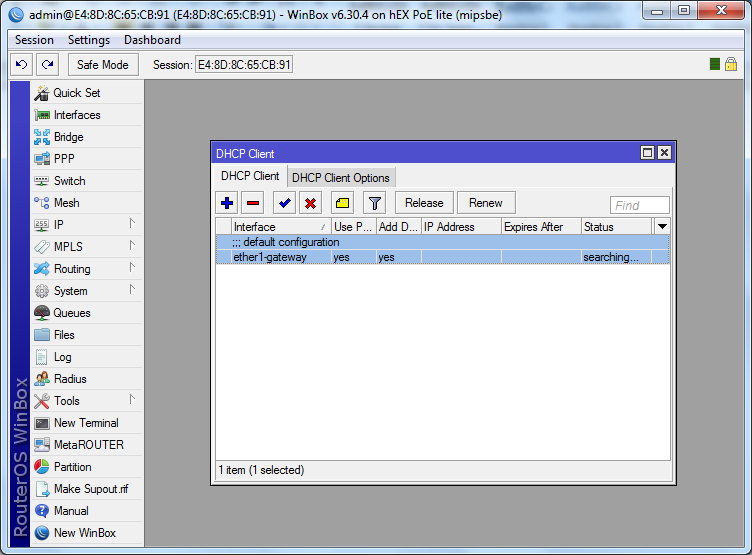This screenshot has width=752, height=555.
Task: Open the Interfaces sidebar item
Action: pyautogui.click(x=87, y=115)
